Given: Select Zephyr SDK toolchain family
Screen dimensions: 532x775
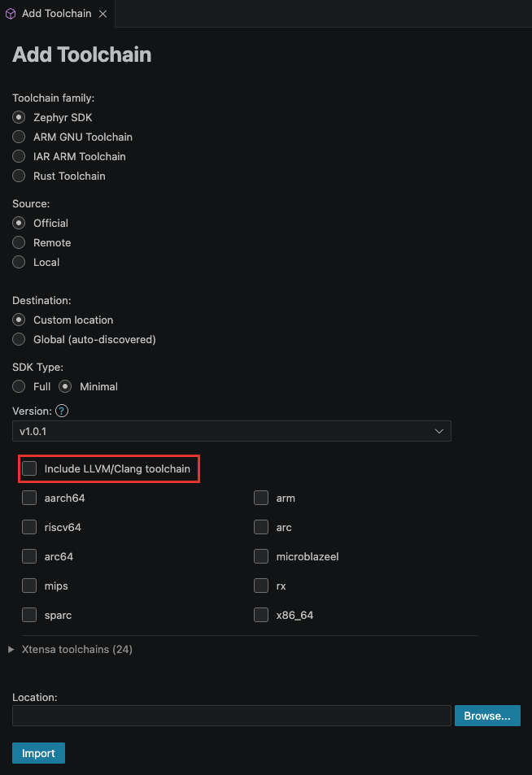Looking at the screenshot, I should pos(19,117).
